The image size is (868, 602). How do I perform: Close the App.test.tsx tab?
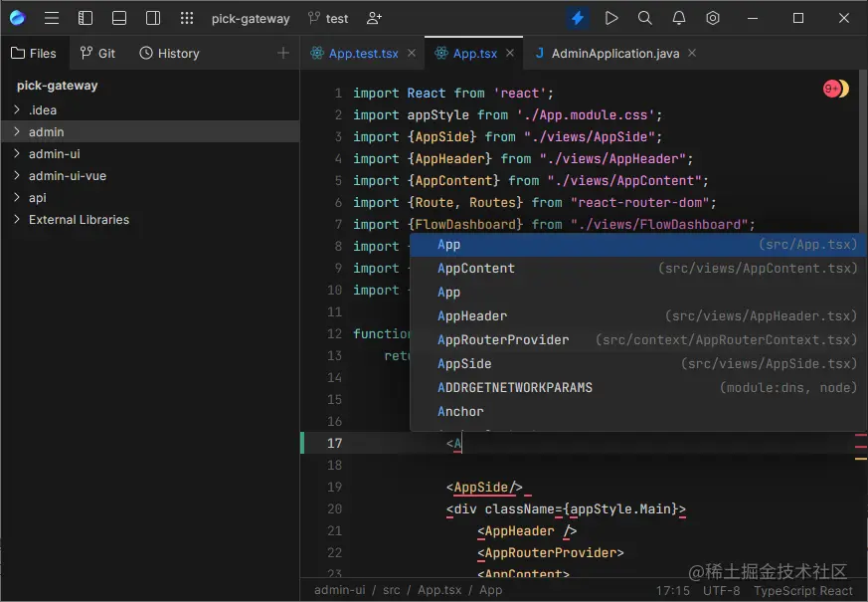(x=412, y=53)
